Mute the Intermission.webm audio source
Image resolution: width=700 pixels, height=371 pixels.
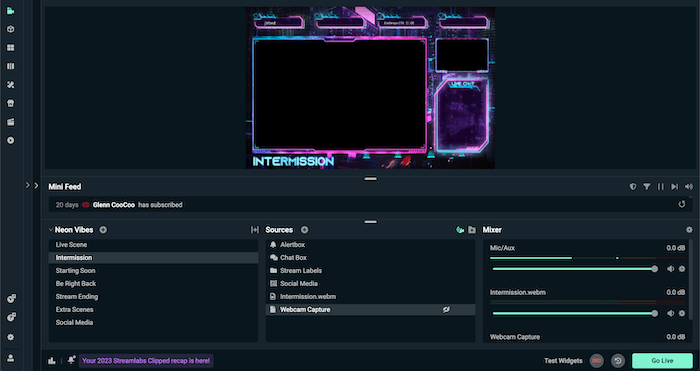[x=670, y=313]
